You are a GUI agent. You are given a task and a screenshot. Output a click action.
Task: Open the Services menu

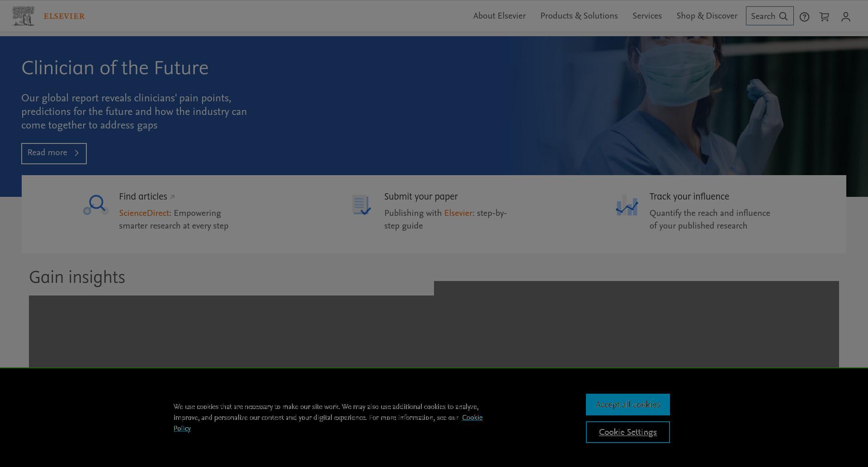point(647,16)
